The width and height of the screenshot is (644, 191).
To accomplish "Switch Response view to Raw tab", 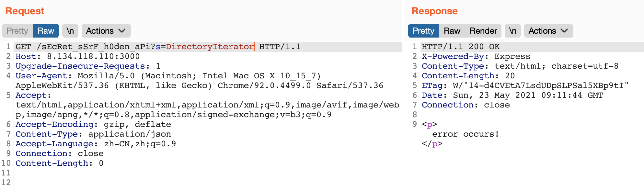I will tap(452, 31).
